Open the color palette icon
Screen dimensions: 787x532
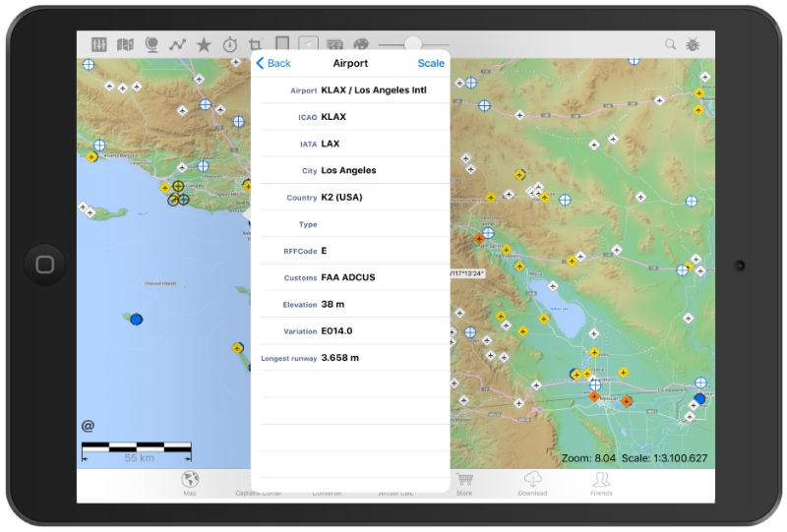click(x=361, y=44)
